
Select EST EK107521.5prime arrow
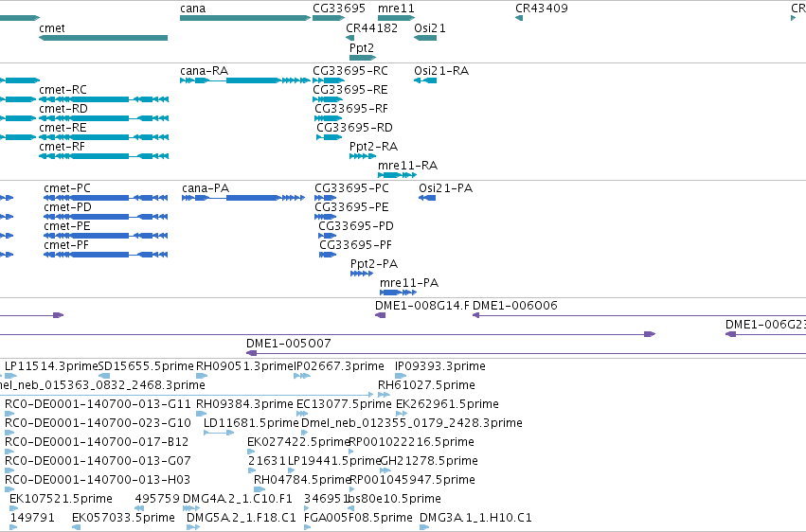pyautogui.click(x=14, y=508)
